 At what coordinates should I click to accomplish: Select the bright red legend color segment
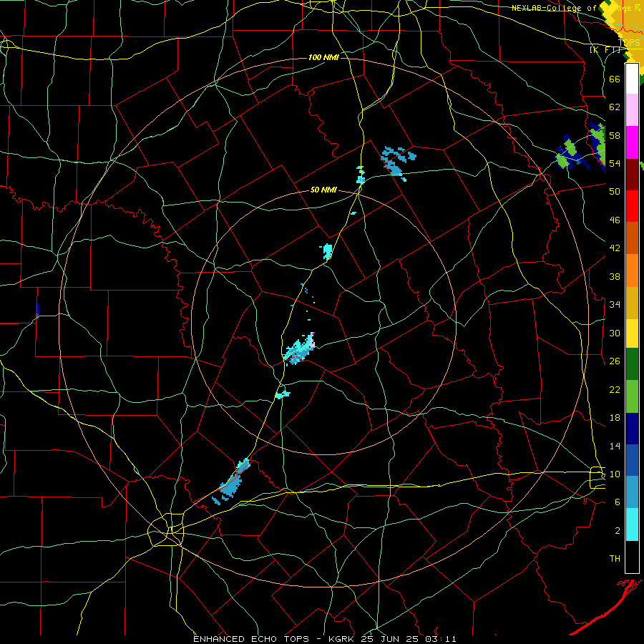(x=632, y=206)
